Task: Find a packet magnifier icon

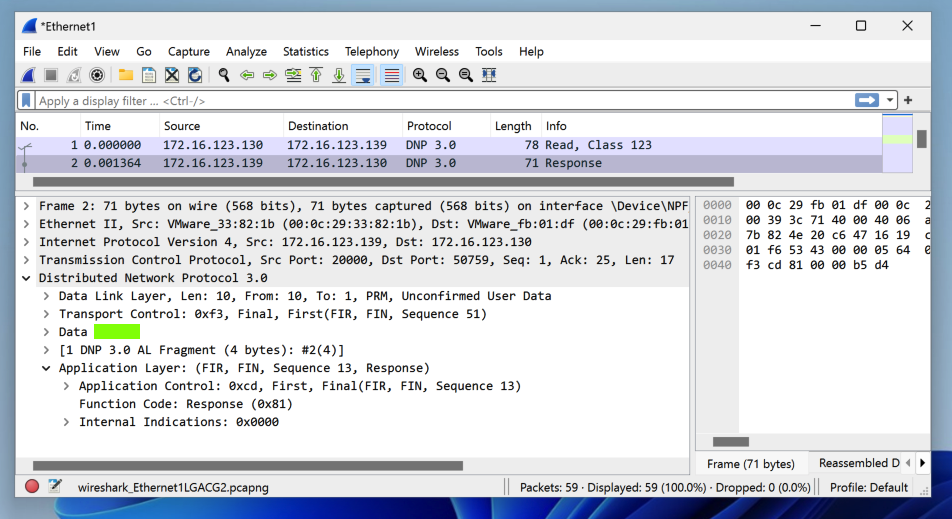Action: click(224, 75)
